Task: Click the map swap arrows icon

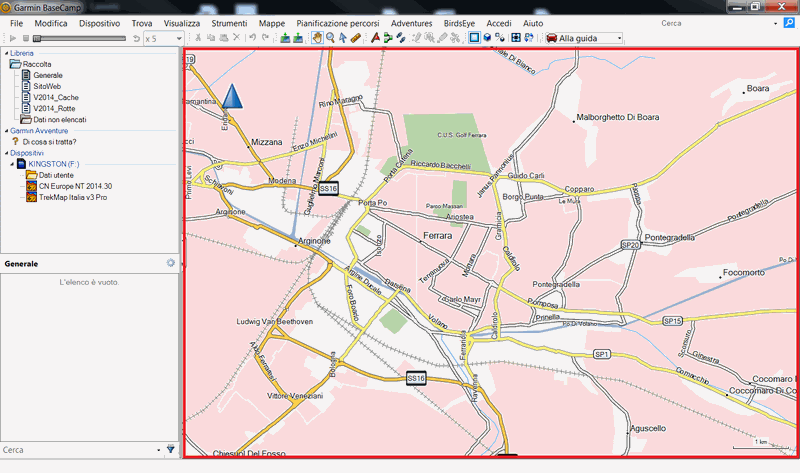Action: coord(529,38)
